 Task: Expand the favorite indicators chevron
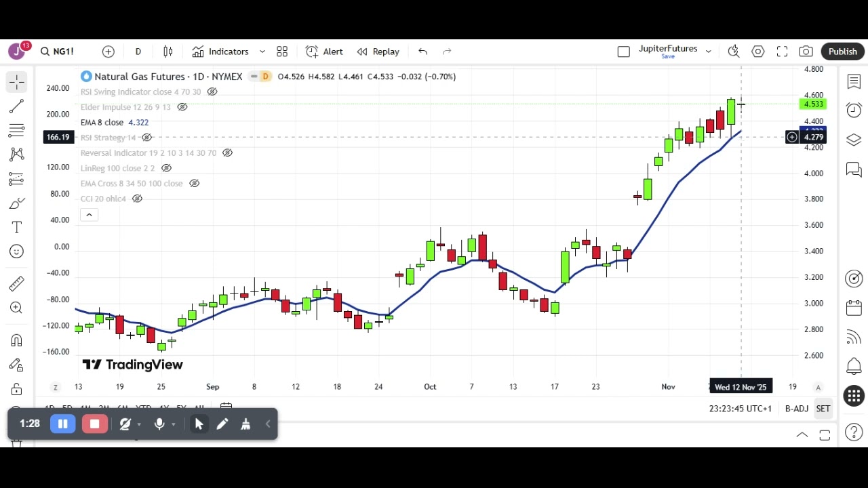pyautogui.click(x=262, y=52)
